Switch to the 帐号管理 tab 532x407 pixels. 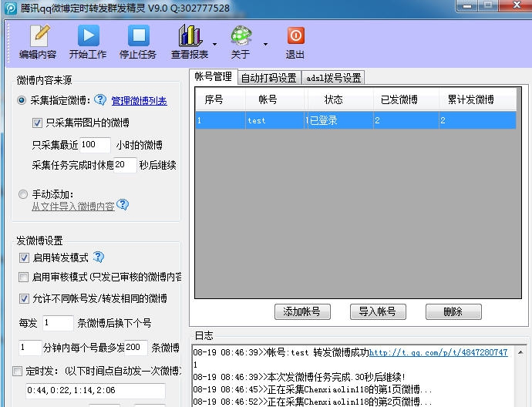[x=214, y=76]
